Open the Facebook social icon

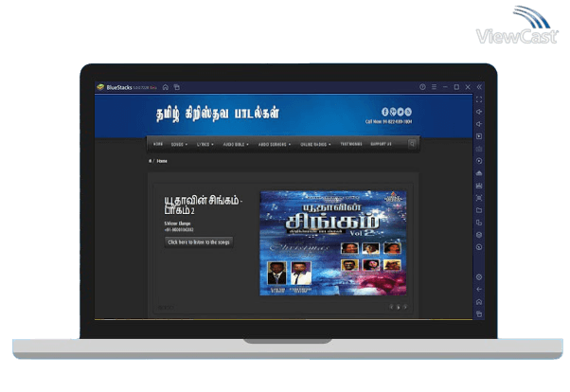pyautogui.click(x=385, y=112)
